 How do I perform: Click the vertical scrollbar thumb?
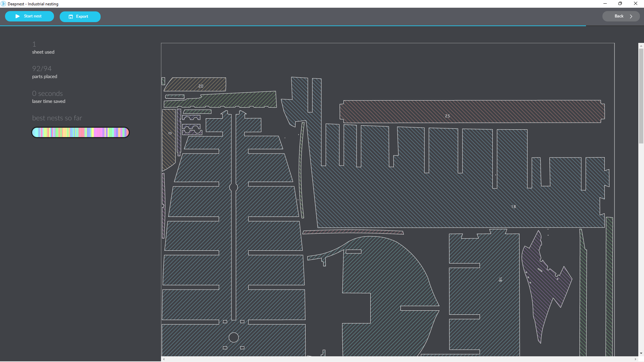[x=641, y=96]
